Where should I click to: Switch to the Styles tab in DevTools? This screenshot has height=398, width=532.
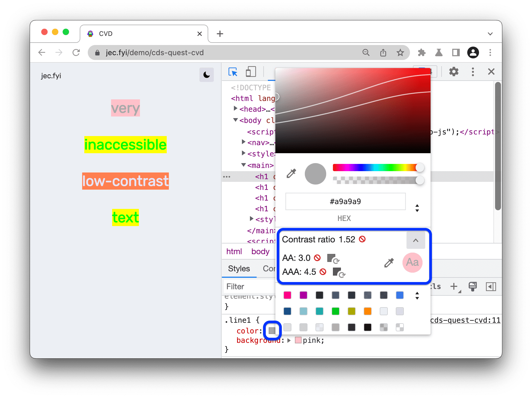coord(238,269)
